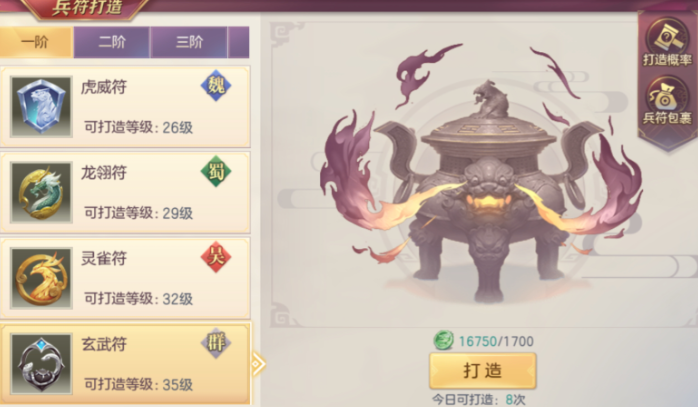Click the 龙翎符 dragon emblem icon

[41, 192]
